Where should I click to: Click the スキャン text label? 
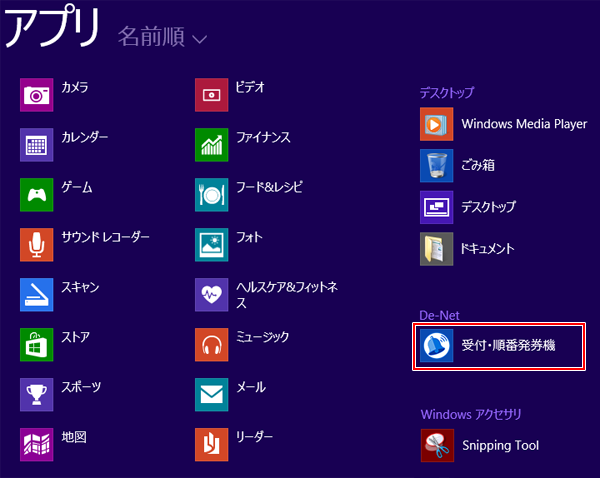coord(80,287)
